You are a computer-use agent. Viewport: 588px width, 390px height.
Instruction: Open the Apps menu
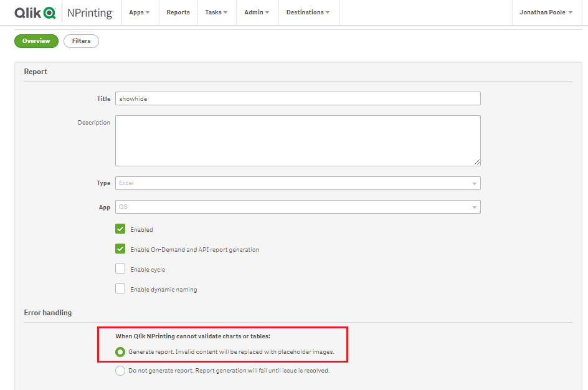click(140, 12)
